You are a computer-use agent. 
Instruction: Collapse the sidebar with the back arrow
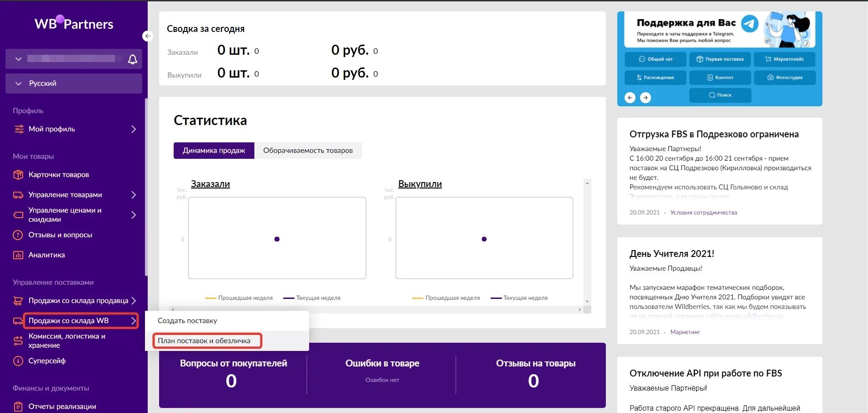pyautogui.click(x=147, y=36)
